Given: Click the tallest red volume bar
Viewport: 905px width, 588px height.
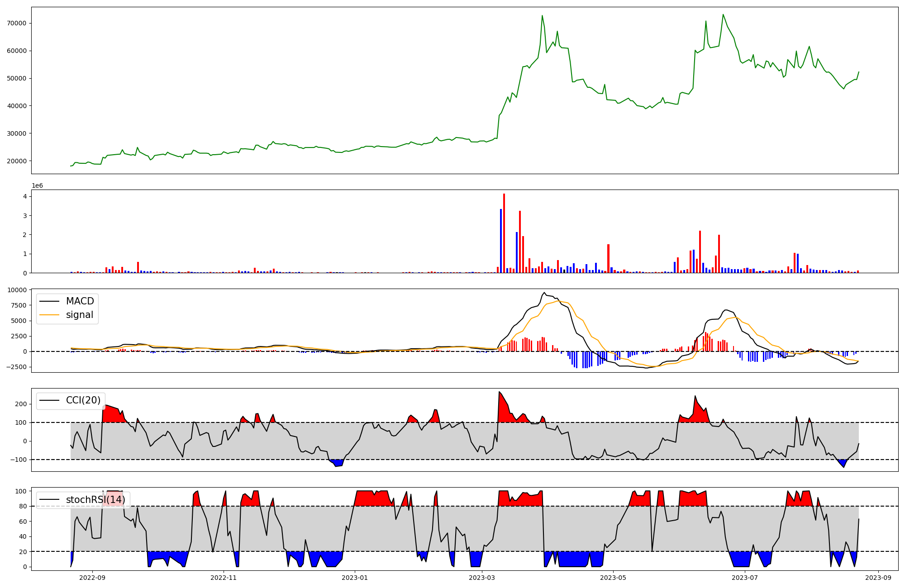Looking at the screenshot, I should click(x=504, y=233).
